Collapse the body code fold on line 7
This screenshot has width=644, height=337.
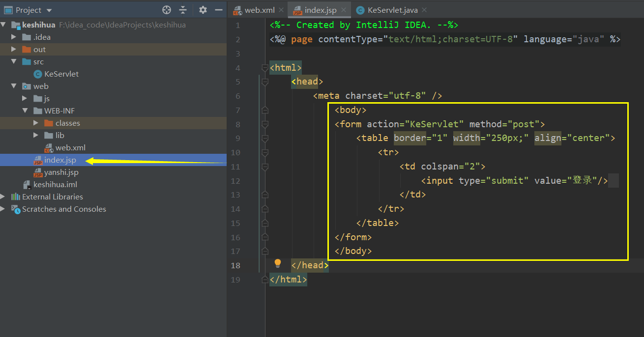[x=265, y=110]
